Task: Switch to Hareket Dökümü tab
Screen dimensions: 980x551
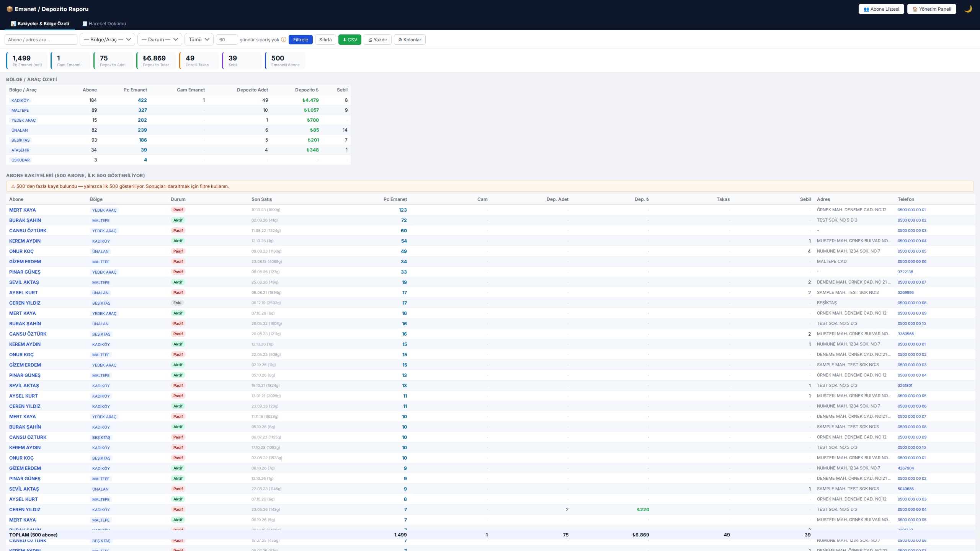Action: pyautogui.click(x=104, y=23)
